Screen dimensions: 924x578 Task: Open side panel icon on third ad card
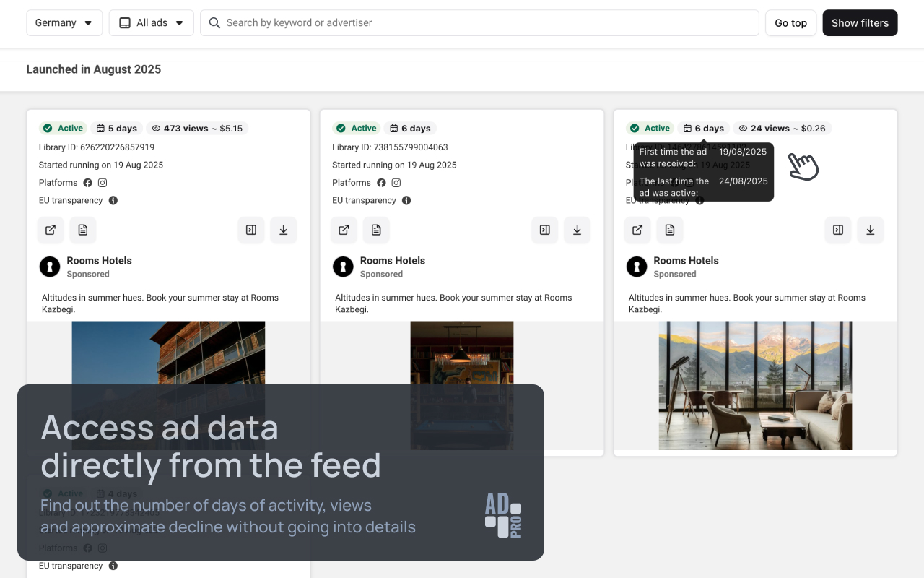838,230
